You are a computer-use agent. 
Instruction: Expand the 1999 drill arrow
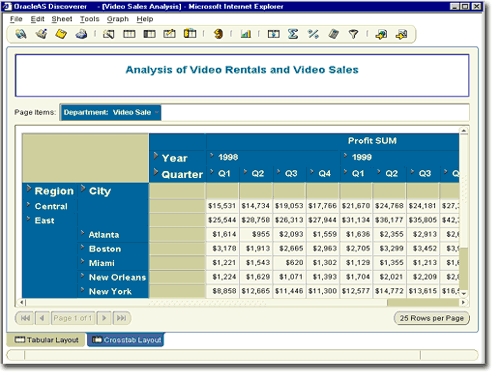click(345, 155)
